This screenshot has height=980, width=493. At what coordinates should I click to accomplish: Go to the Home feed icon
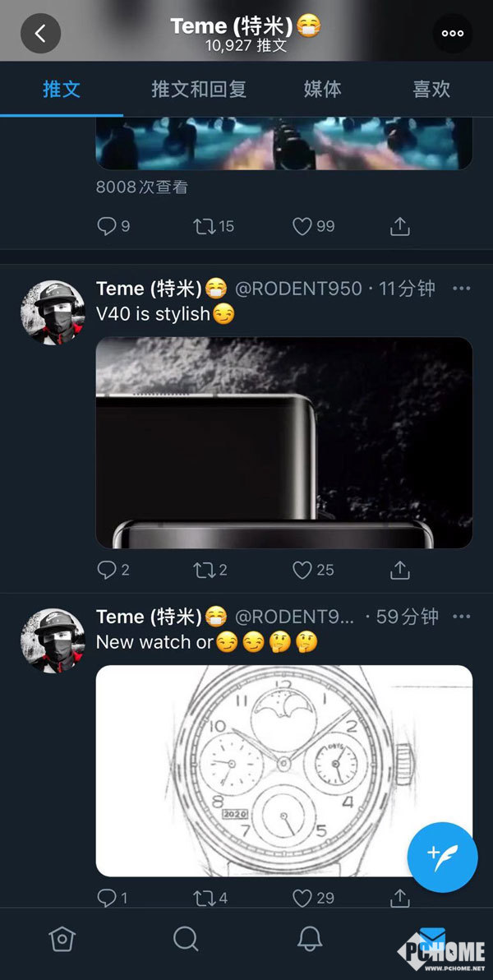coord(62,939)
